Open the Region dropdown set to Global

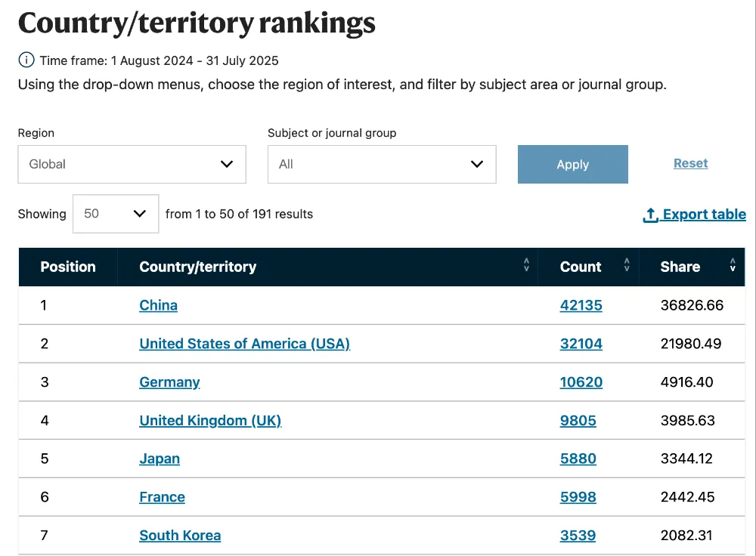132,164
